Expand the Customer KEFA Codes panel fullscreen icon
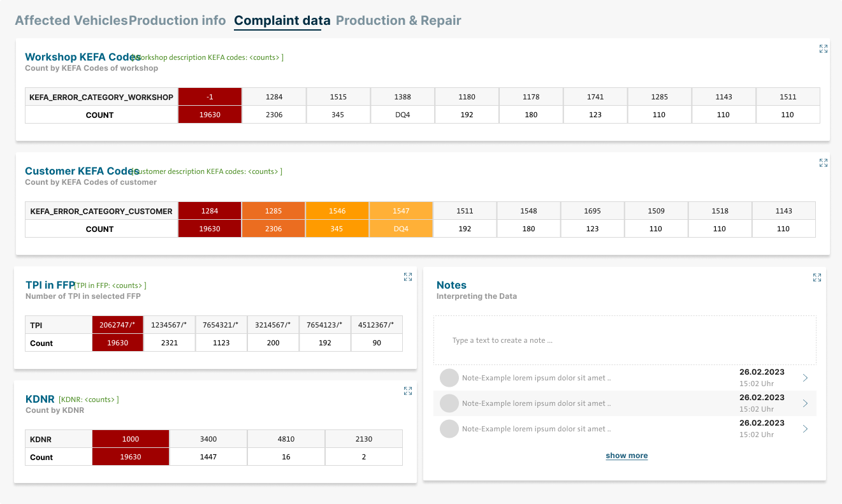 pos(824,162)
